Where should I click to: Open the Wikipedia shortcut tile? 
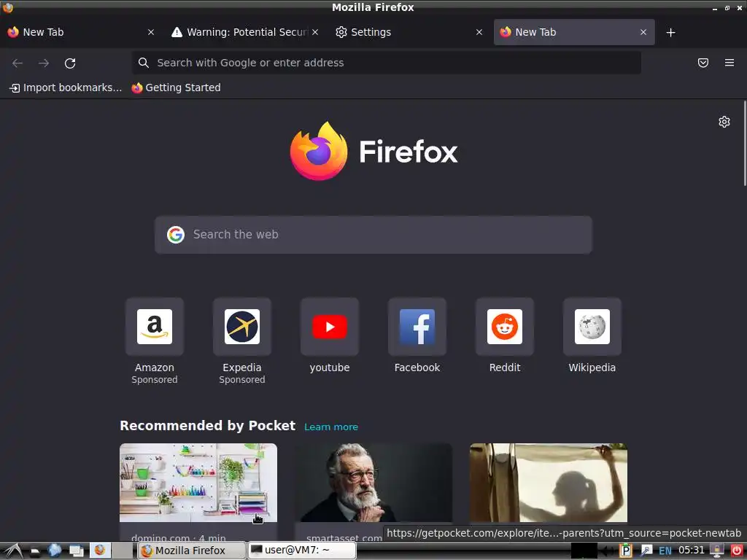592,327
